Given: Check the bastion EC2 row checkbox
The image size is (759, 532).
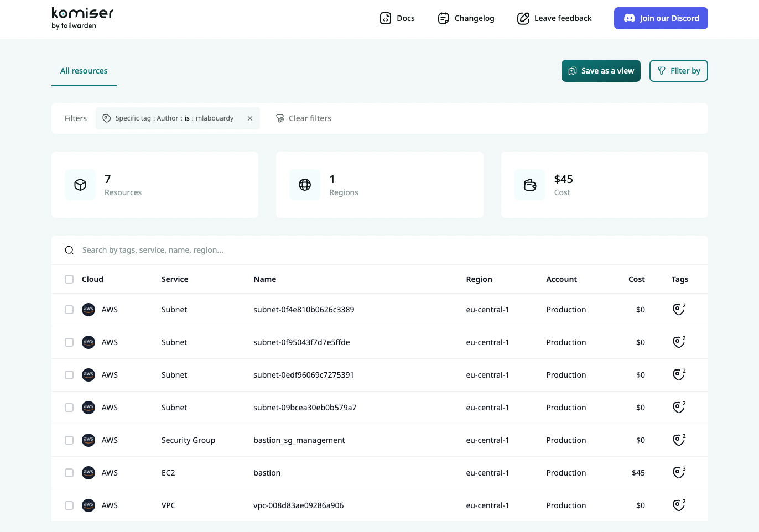Looking at the screenshot, I should tap(69, 473).
